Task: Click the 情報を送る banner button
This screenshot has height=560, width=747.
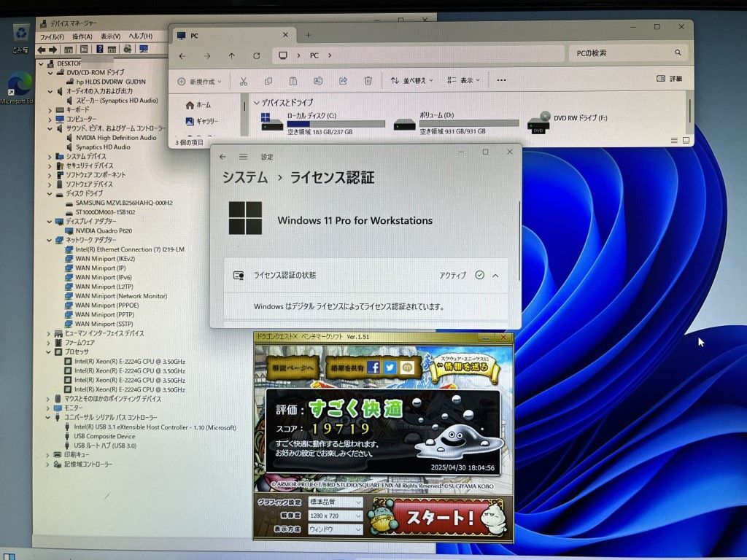Action: pyautogui.click(x=465, y=366)
